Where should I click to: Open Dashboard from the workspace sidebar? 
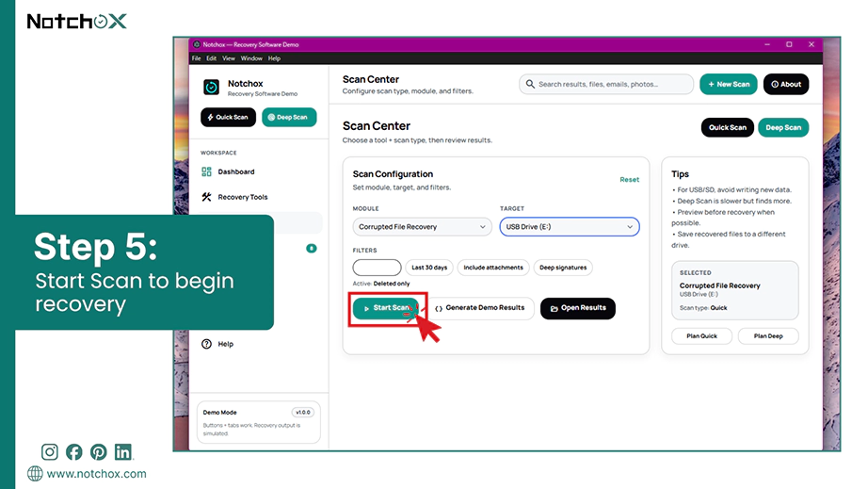228,171
